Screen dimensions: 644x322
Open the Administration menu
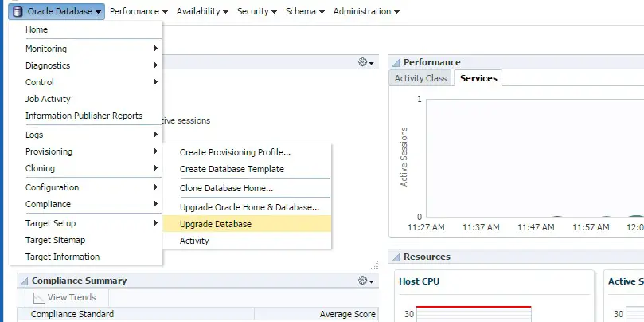(366, 11)
